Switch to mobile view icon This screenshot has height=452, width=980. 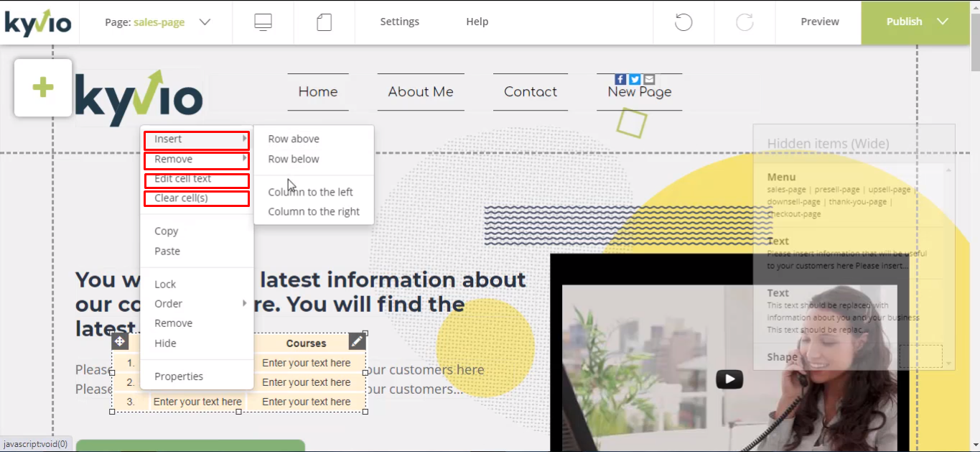tap(325, 22)
